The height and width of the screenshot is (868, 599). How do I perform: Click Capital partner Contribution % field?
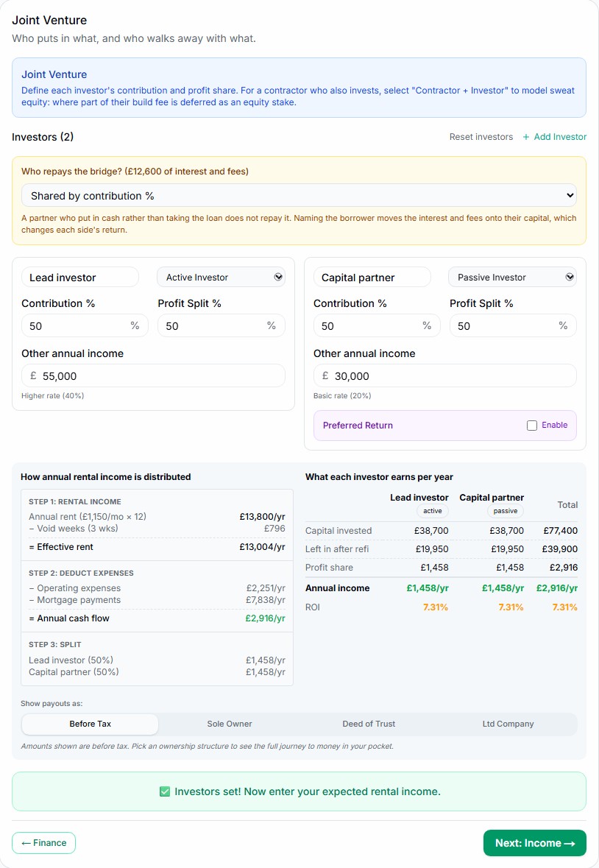pos(378,325)
